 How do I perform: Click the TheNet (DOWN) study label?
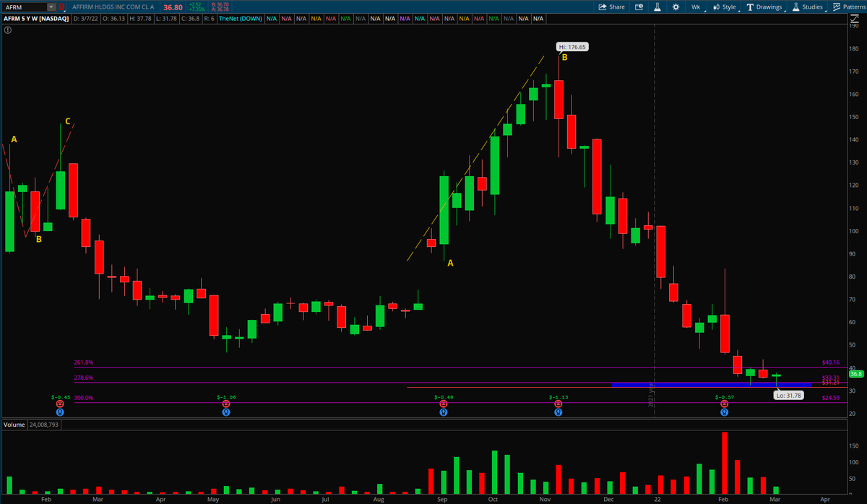pos(241,18)
